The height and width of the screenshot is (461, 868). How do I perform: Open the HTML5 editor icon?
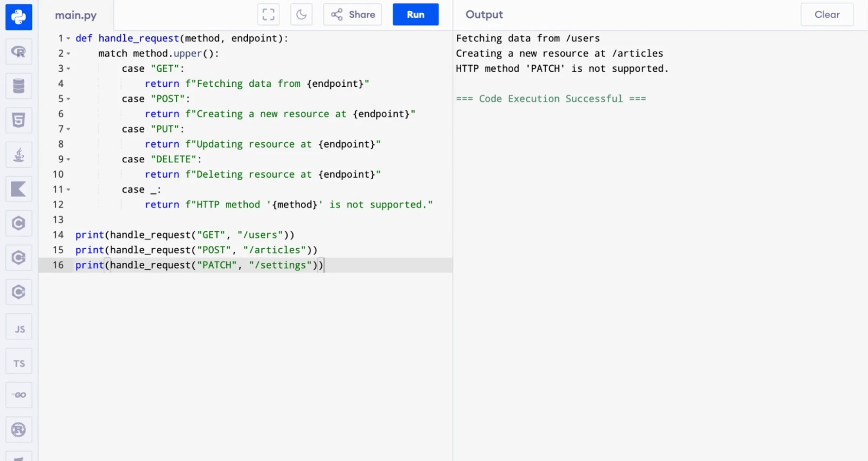[18, 120]
